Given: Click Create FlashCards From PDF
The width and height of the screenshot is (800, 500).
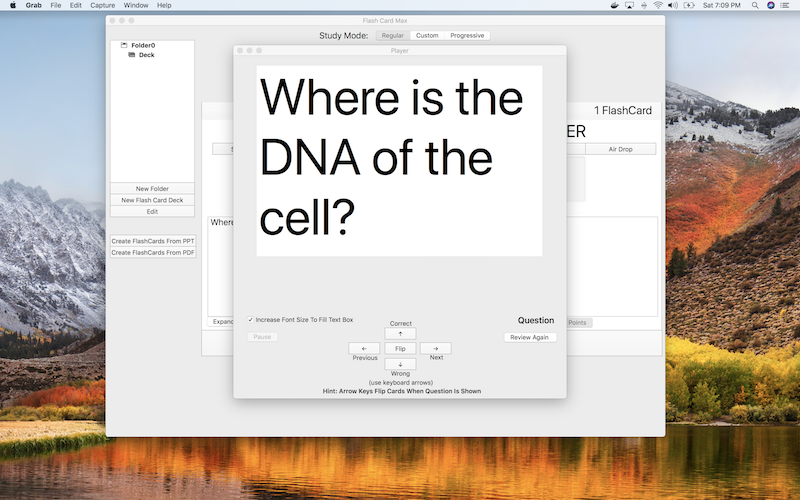Looking at the screenshot, I should click(x=153, y=253).
